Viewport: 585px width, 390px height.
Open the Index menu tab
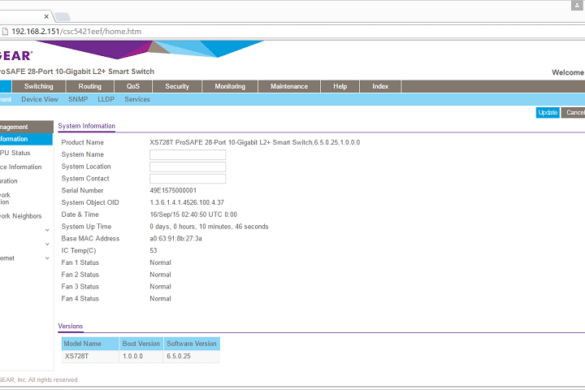point(380,86)
